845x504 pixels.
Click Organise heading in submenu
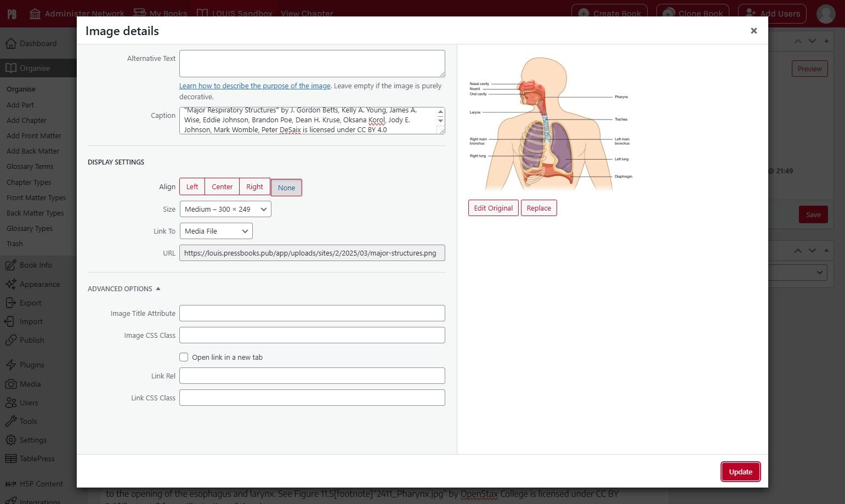tap(21, 89)
